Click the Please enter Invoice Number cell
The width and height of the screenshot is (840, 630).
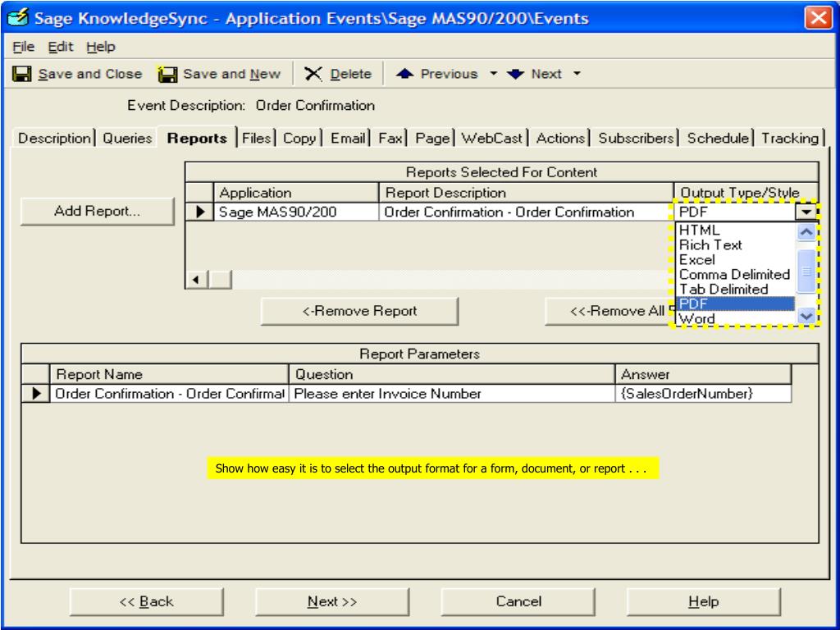(452, 393)
